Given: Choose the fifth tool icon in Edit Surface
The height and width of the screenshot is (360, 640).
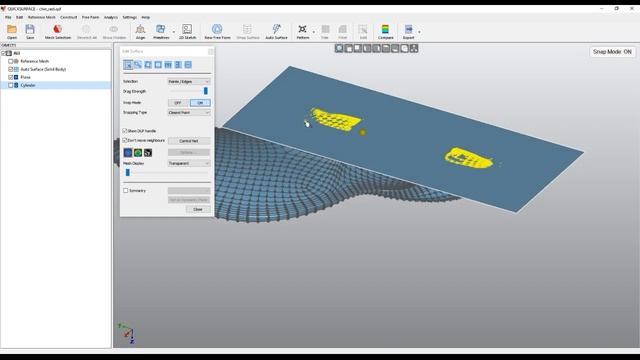Looking at the screenshot, I should [168, 64].
